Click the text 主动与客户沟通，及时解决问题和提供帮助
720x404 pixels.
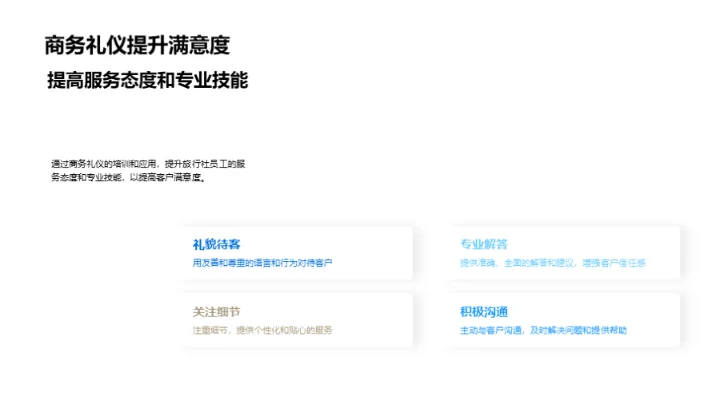pos(543,330)
